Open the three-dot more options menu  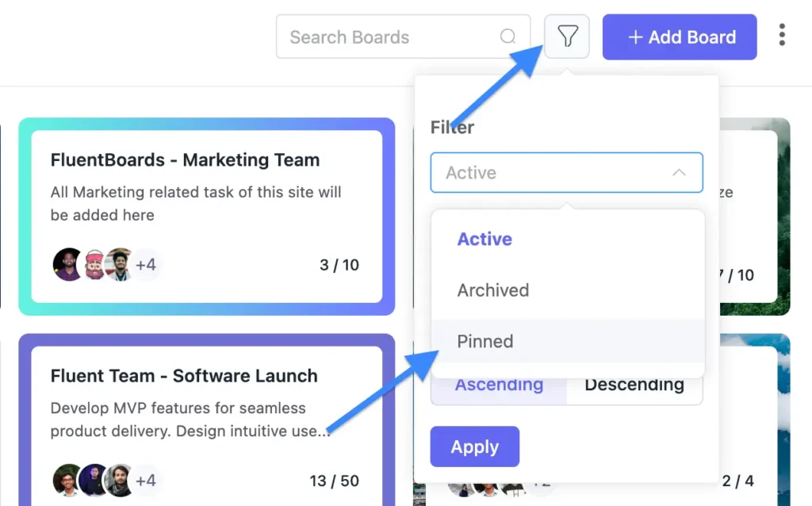781,35
